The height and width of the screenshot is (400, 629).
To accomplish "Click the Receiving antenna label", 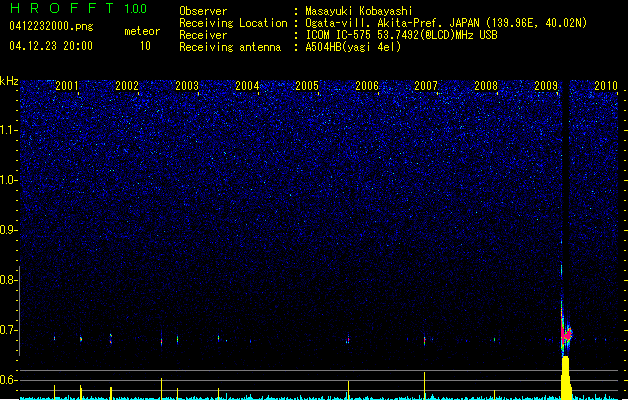I will 230,47.
